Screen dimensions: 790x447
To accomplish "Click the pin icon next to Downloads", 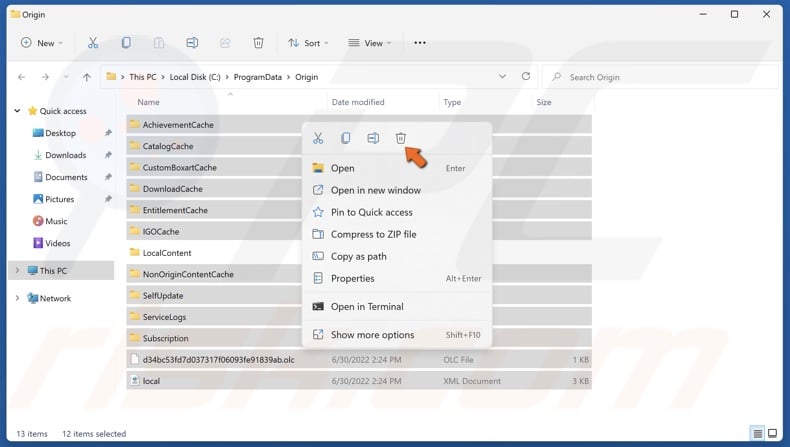I will [108, 155].
